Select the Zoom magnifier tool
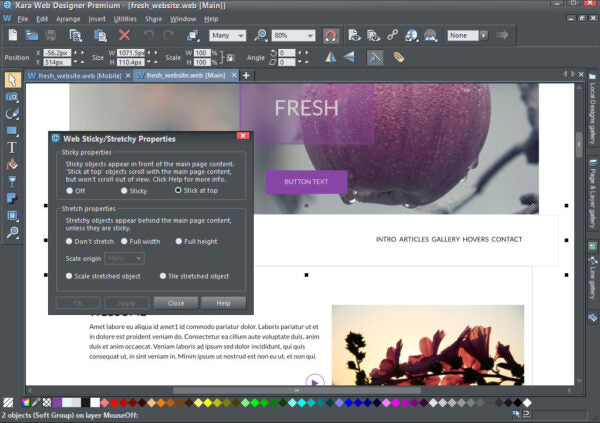600x423 pixels. pos(12,232)
